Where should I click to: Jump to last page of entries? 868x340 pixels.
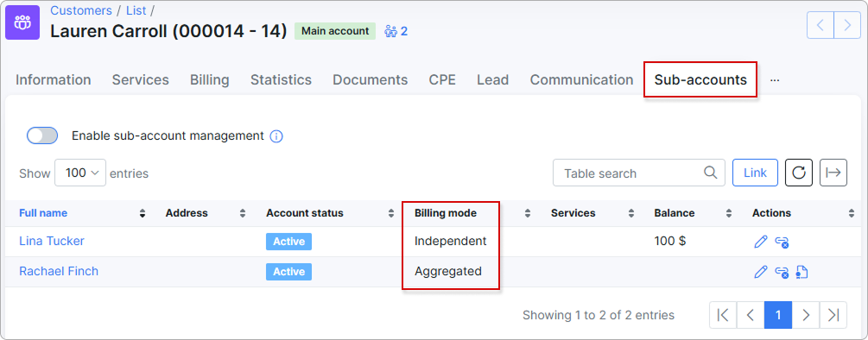click(833, 315)
